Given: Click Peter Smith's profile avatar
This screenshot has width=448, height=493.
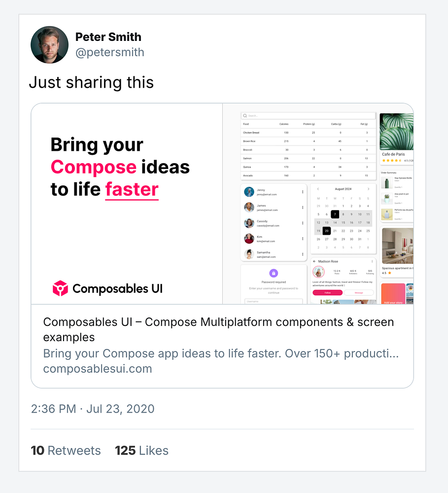Looking at the screenshot, I should [x=49, y=45].
